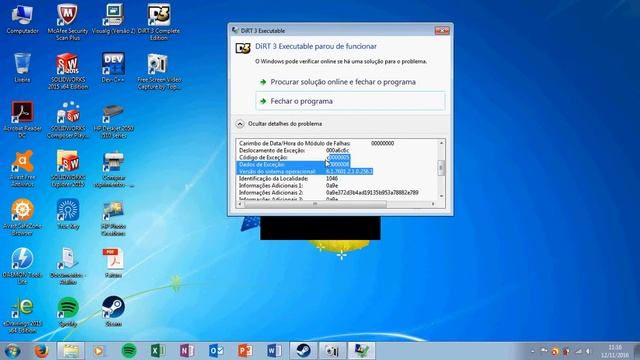Select the DAEMON Tools Lite shortcut
Image resolution: width=640 pixels, height=360 pixels.
click(22, 266)
